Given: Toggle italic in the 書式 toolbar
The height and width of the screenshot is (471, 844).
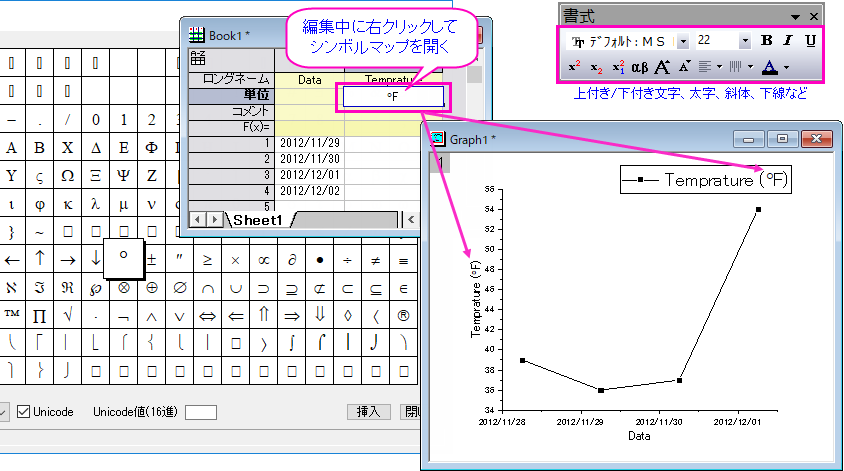Looking at the screenshot, I should pyautogui.click(x=788, y=40).
